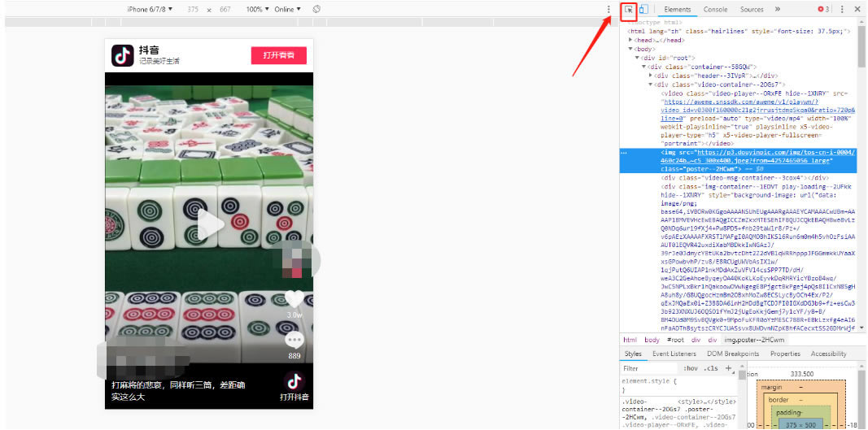Viewport: 868px width, 430px height.
Task: Collapse the div id="root" node
Action: [637, 58]
